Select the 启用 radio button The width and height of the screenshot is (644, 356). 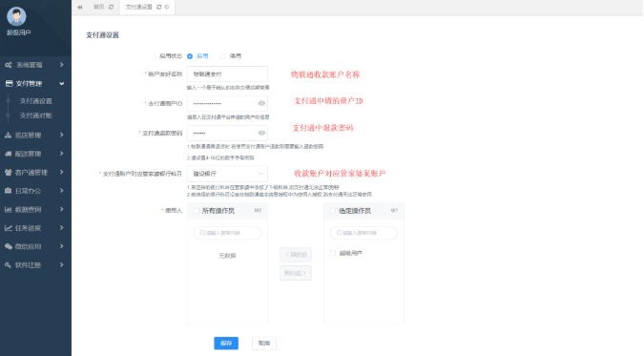190,56
